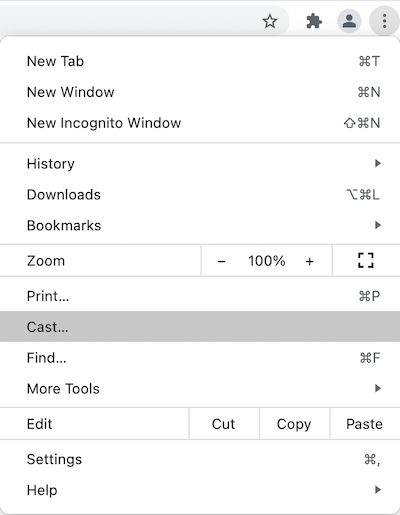Click the Copy button
This screenshot has height=515, width=400.
coord(294,424)
